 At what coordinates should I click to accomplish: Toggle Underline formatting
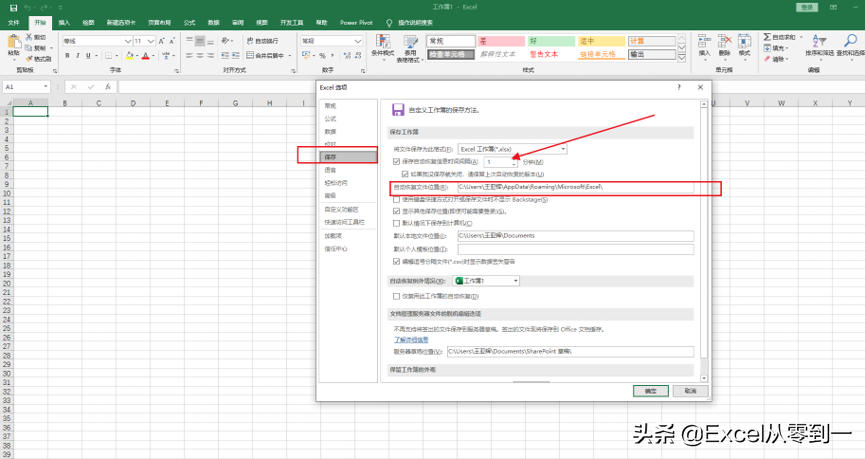tap(88, 56)
